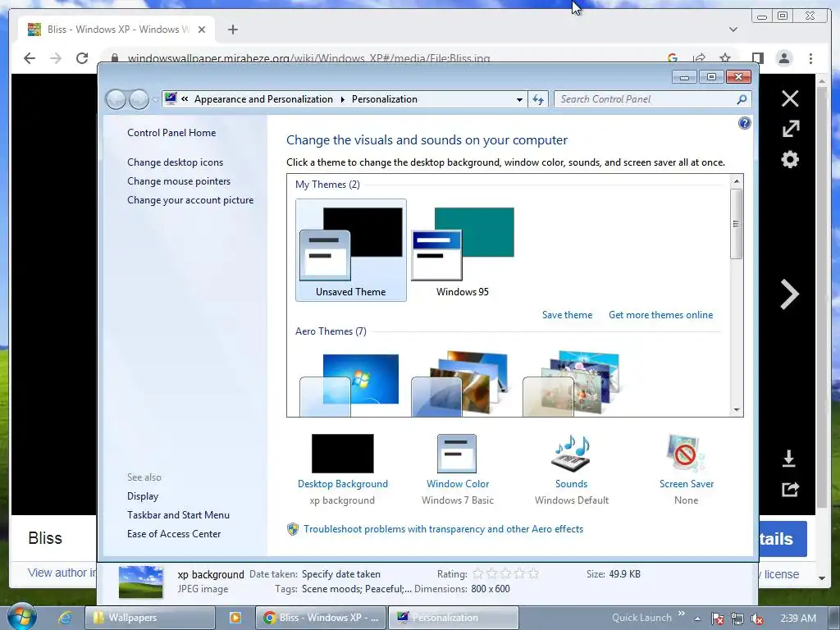The width and height of the screenshot is (840, 630).
Task: Open the Chrome profile avatar button
Action: (784, 58)
